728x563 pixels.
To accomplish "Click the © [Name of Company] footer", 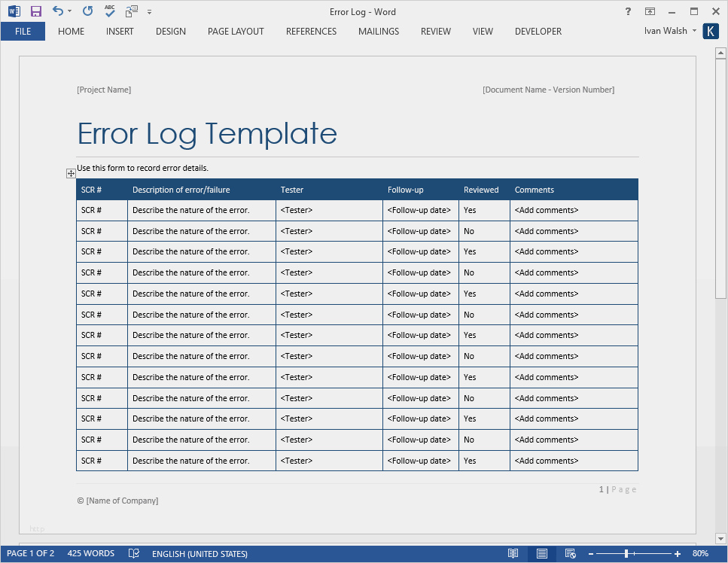I will [x=117, y=501].
